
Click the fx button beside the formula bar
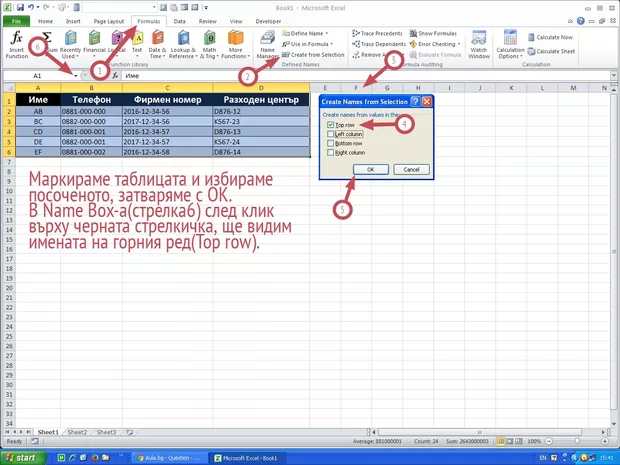tap(115, 76)
